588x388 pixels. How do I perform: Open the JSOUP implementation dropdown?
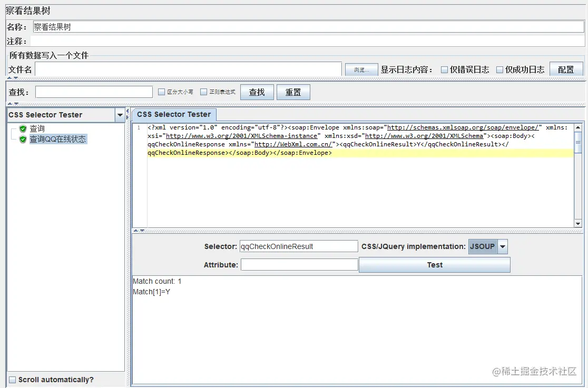(503, 247)
